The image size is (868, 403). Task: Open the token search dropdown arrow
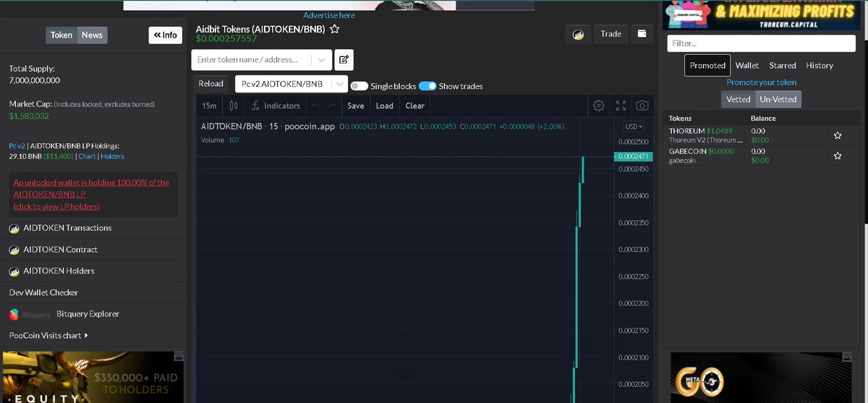point(321,59)
